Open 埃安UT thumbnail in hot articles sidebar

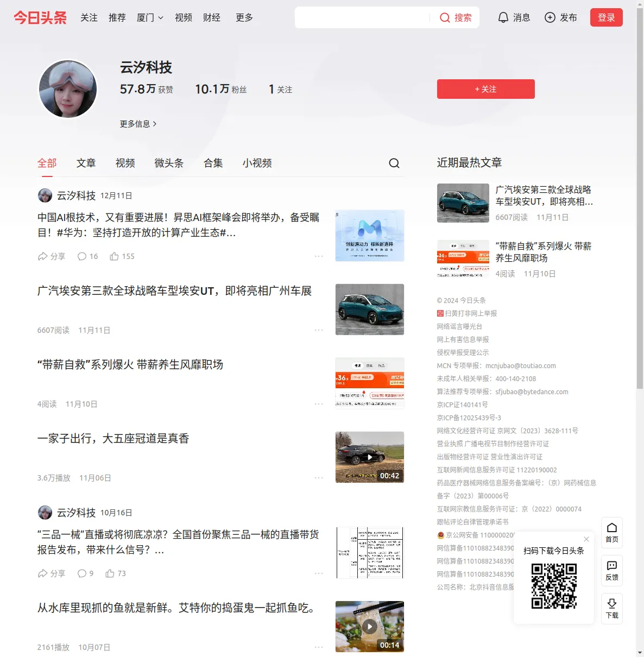point(463,203)
